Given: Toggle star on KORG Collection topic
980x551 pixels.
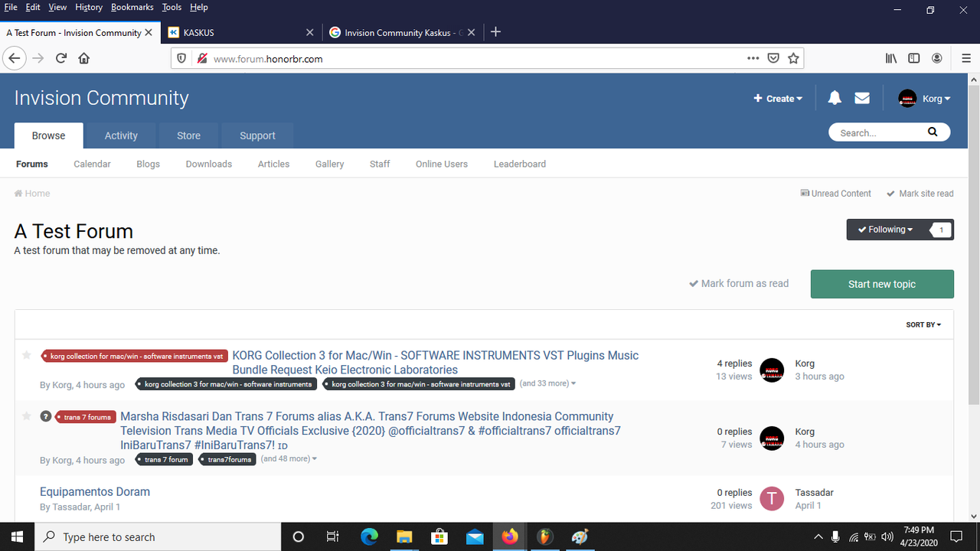Looking at the screenshot, I should pyautogui.click(x=27, y=355).
